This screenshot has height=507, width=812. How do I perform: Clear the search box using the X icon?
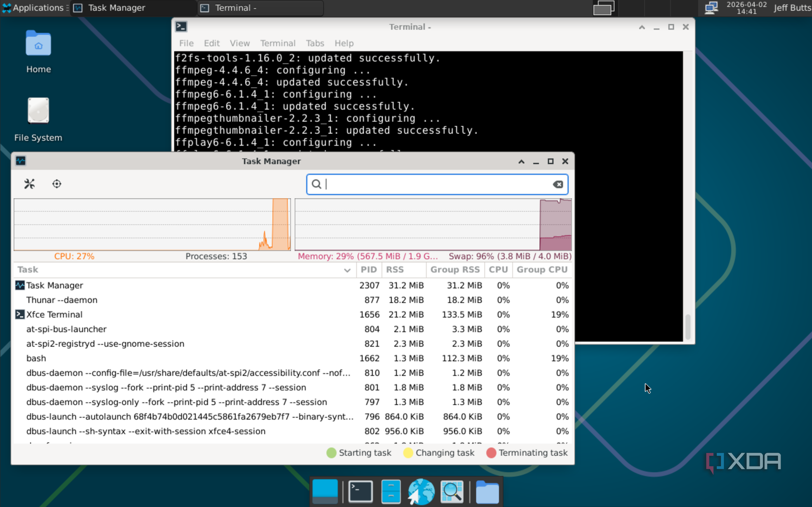pyautogui.click(x=558, y=184)
